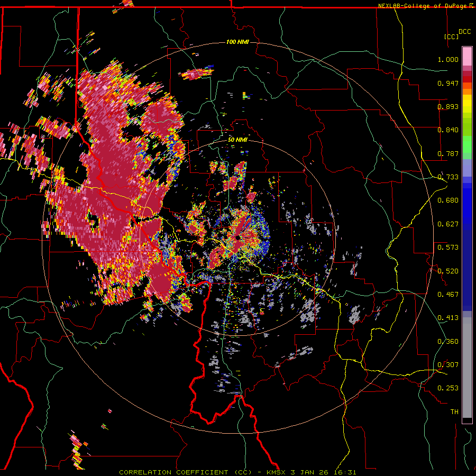Click the 0.947 scale value
The height and width of the screenshot is (476, 476).
pos(448,83)
